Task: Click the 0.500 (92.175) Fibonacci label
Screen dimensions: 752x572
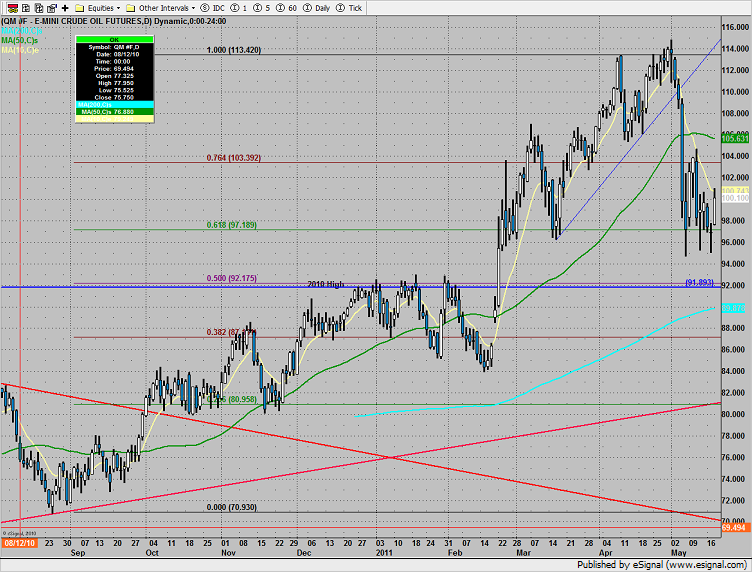Action: point(232,278)
